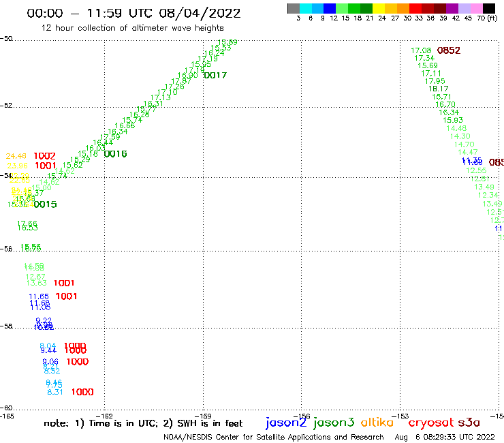
Task: Click the 12.34 wave height value
Action: [488, 196]
